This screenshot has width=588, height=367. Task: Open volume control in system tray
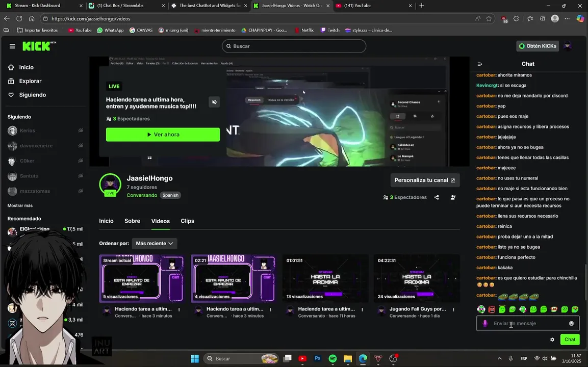click(x=545, y=359)
